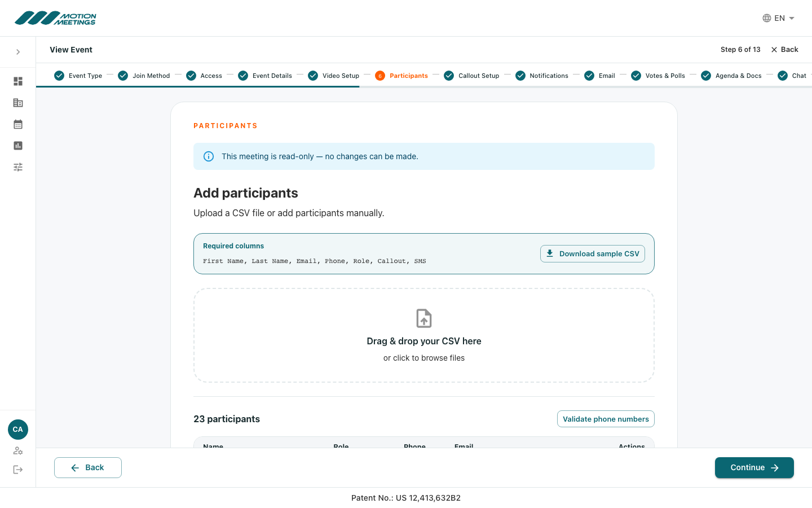Open the dashboard grid icon in the sidebar

18,81
